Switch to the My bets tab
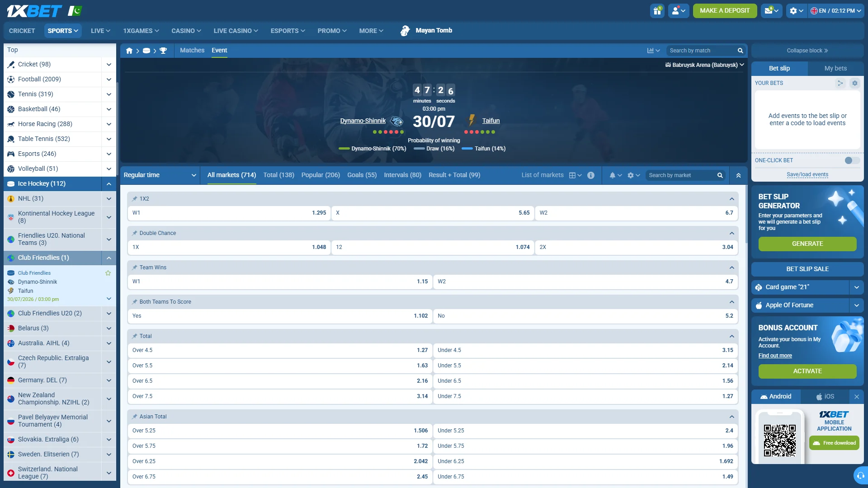This screenshot has height=488, width=868. coord(835,68)
